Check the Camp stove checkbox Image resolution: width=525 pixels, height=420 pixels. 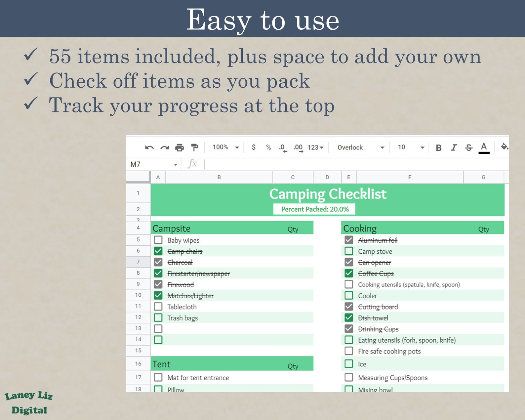tap(349, 251)
